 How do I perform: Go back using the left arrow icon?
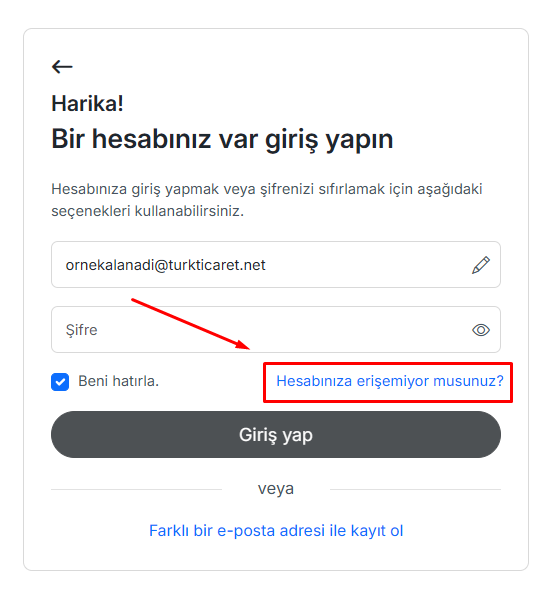coord(62,67)
